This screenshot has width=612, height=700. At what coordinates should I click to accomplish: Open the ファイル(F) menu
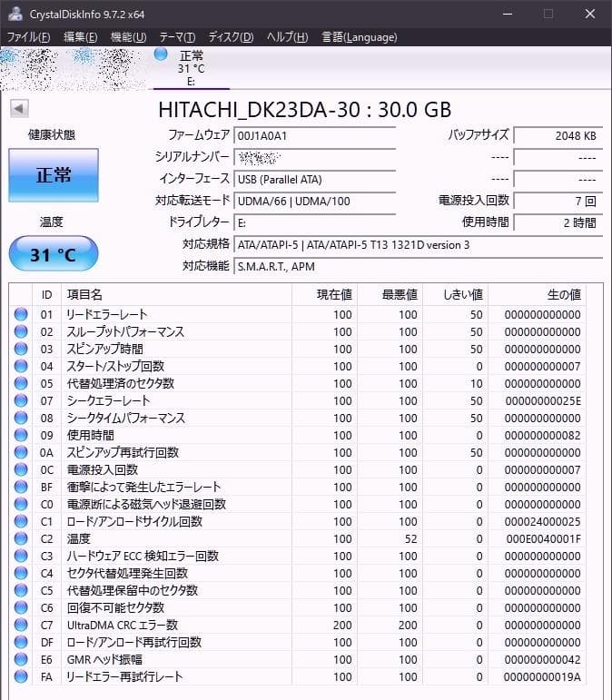tap(28, 37)
